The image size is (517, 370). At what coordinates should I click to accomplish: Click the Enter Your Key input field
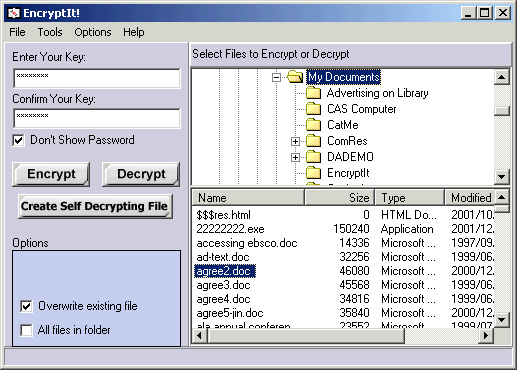pos(97,78)
